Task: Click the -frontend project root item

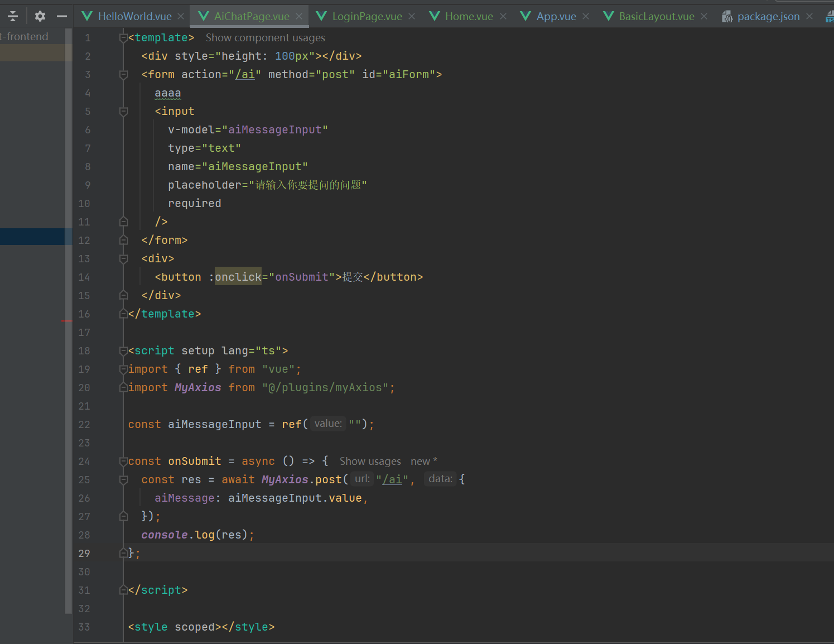Action: point(25,37)
